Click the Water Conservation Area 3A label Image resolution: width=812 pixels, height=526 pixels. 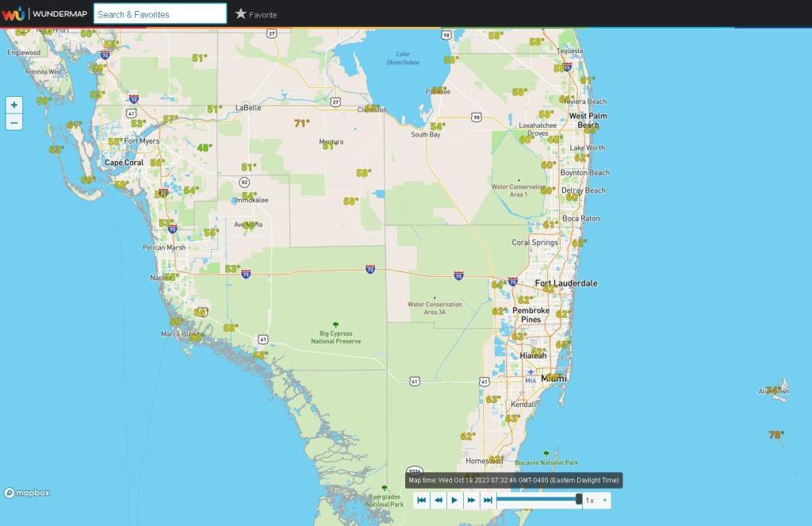click(x=435, y=308)
